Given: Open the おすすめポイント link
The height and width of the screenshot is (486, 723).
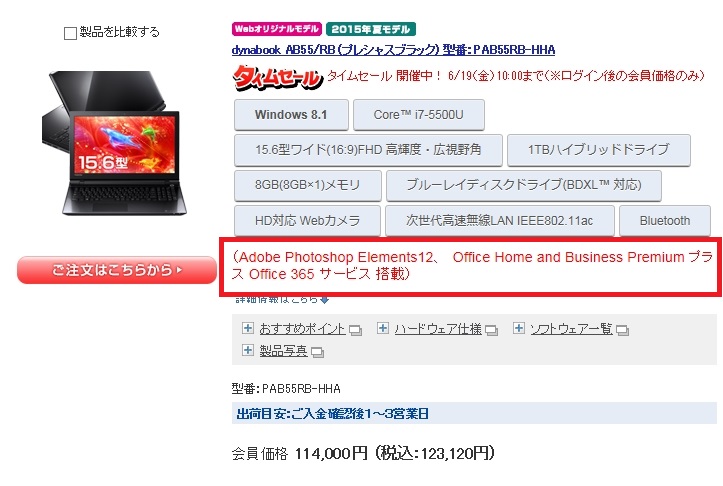Looking at the screenshot, I should point(302,329).
